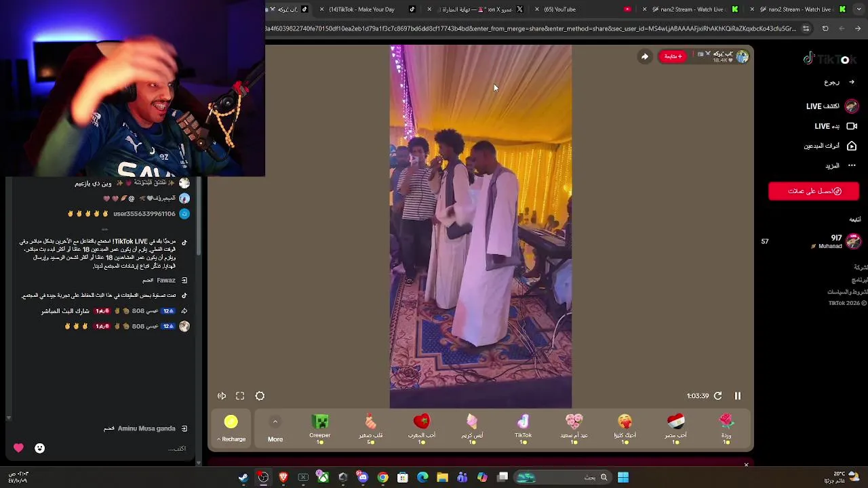This screenshot has height=488, width=868.
Task: Enter fullscreen mode on the player
Action: pos(240,396)
